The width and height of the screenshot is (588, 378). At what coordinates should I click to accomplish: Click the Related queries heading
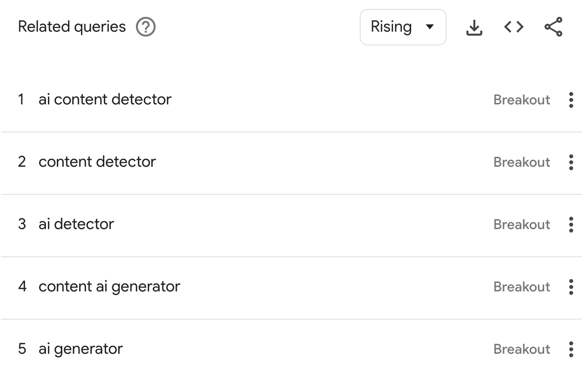(72, 27)
